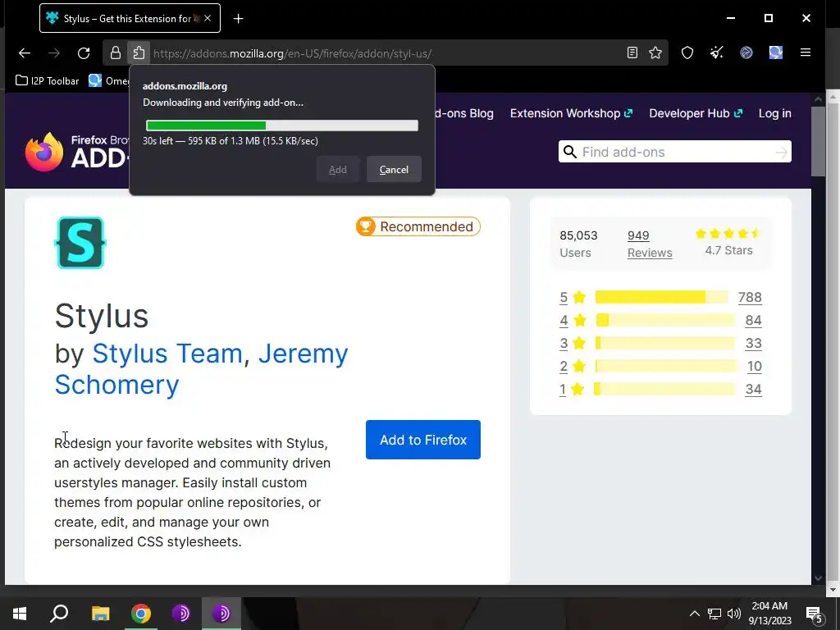This screenshot has height=630, width=840.
Task: Open the taskbar search magnifier
Action: coord(59,614)
